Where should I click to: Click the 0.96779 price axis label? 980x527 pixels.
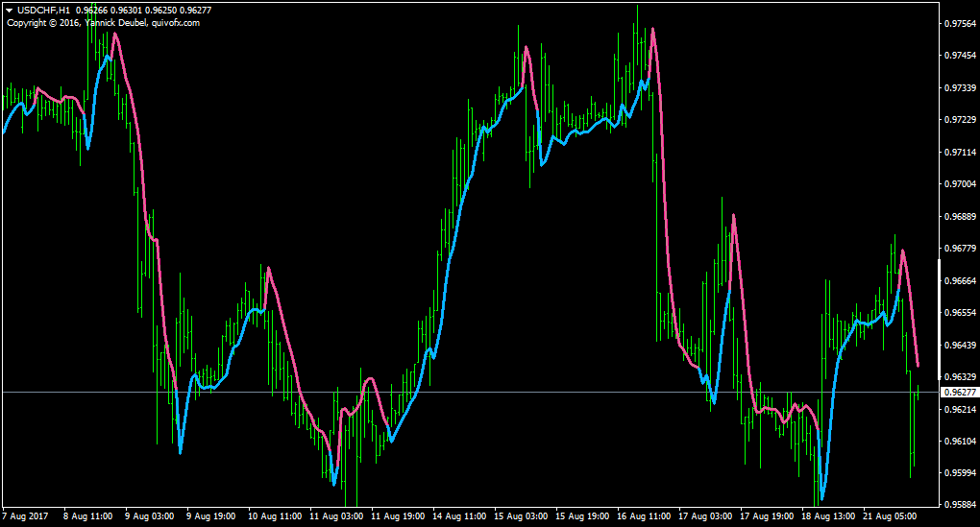pyautogui.click(x=960, y=249)
